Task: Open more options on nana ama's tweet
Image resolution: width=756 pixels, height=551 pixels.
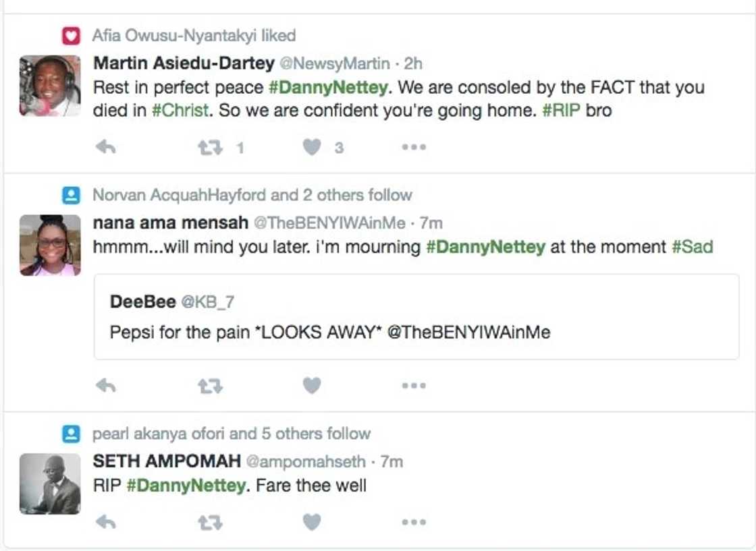Action: point(414,385)
